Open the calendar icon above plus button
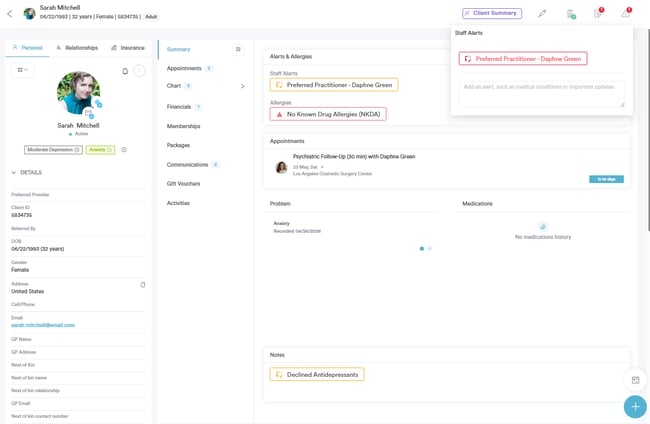 [635, 380]
